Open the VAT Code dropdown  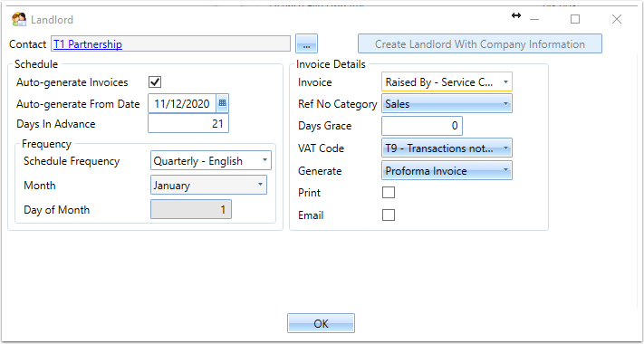pos(447,148)
